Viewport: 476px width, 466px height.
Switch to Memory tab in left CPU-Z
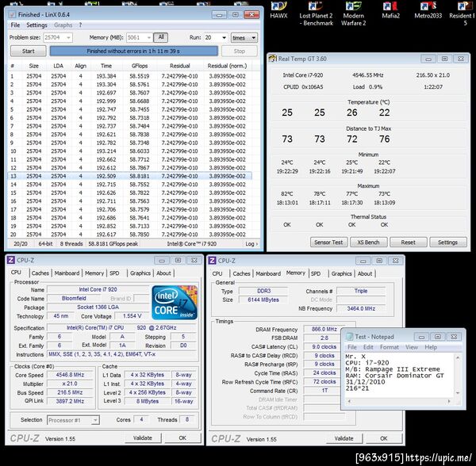pyautogui.click(x=94, y=273)
